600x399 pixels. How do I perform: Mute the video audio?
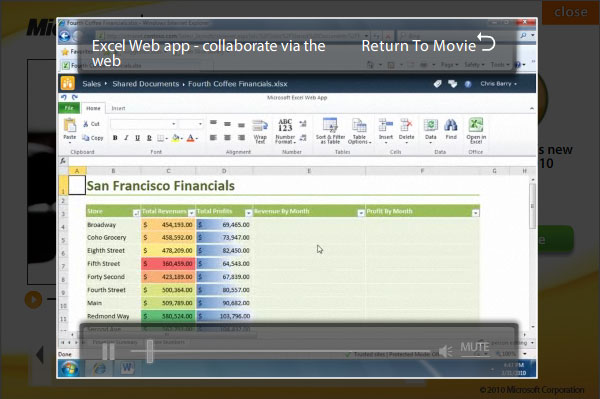474,347
